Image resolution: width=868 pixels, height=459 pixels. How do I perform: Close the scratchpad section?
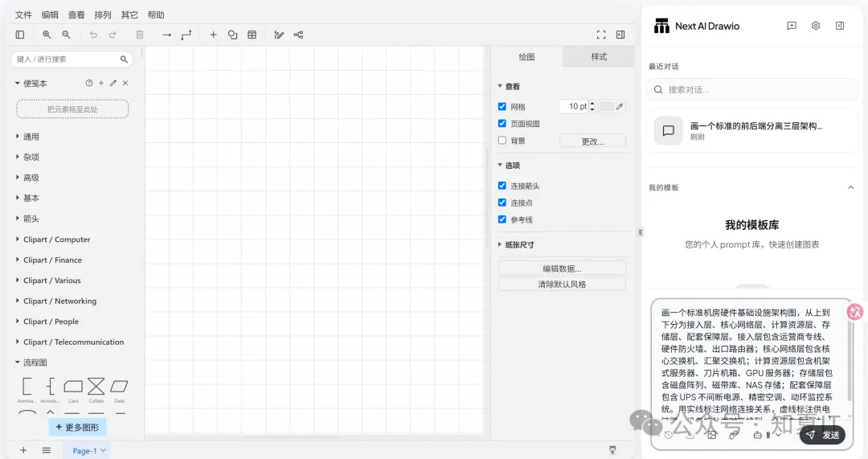pyautogui.click(x=125, y=83)
